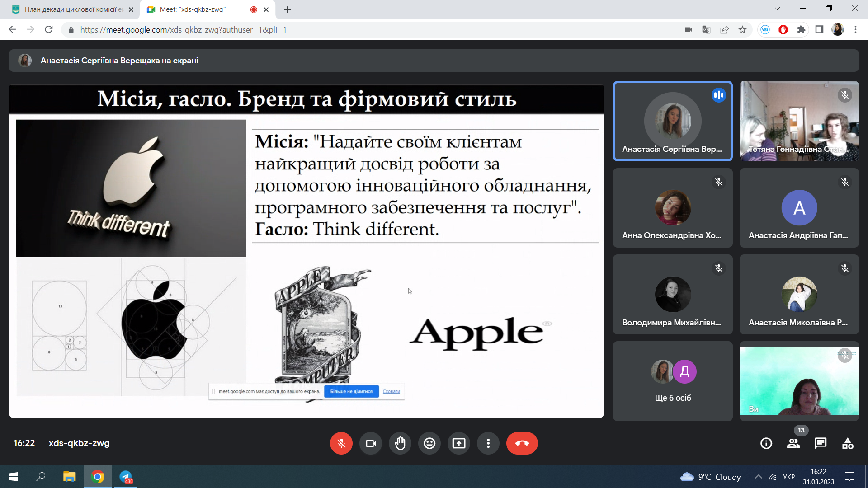Viewport: 868px width, 488px height.
Task: Share this page icon
Action: (724, 30)
